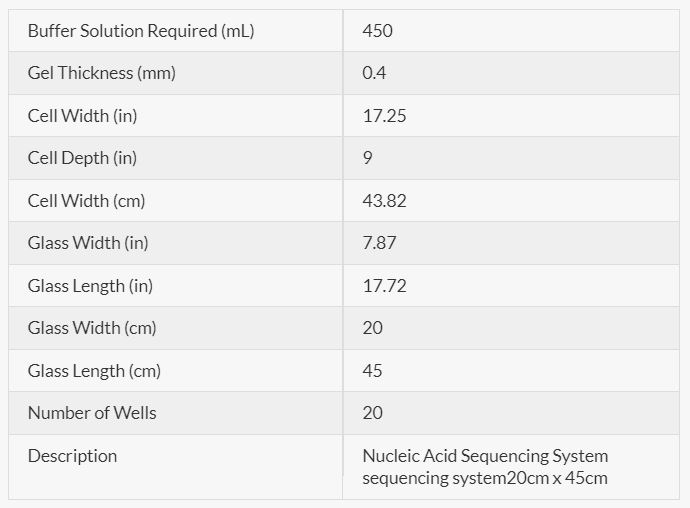
Task: Select the glass length value 45
Action: [x=373, y=371]
